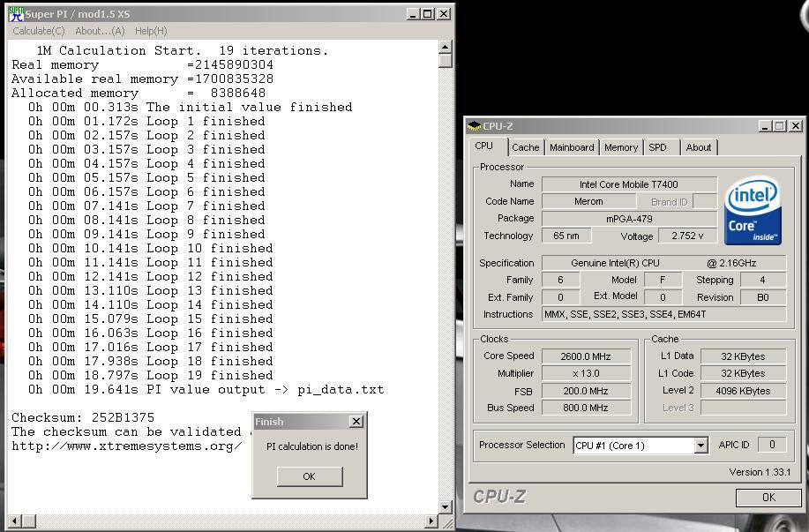Click the Multiplier value x 13.0
Viewport: 809px width, 532px height.
click(x=586, y=373)
